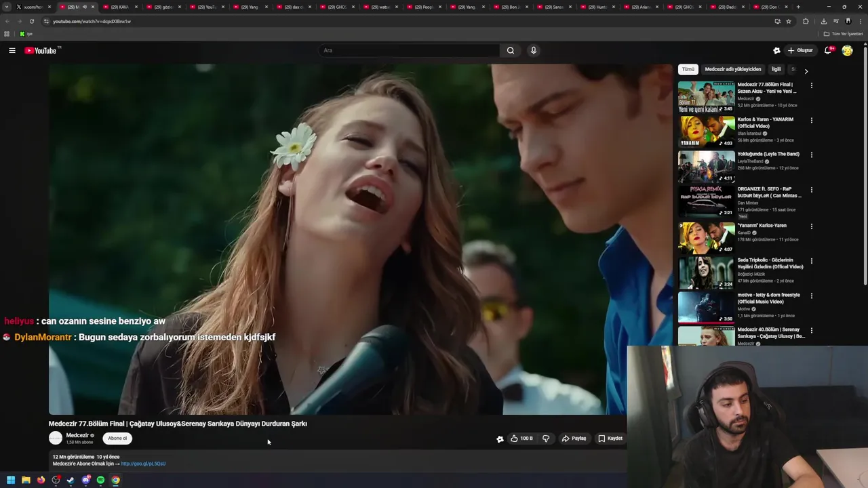The width and height of the screenshot is (868, 488).
Task: Click the Abone ol subscribe button
Action: [117, 439]
